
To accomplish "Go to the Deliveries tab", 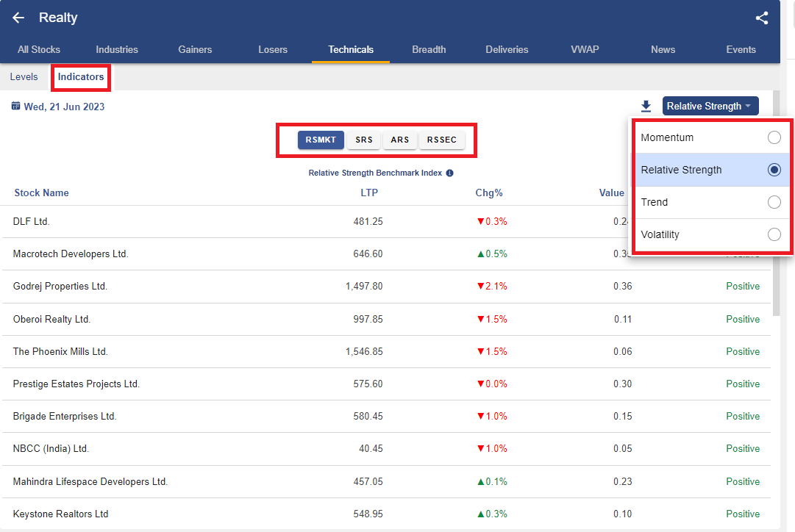I will click(x=507, y=50).
